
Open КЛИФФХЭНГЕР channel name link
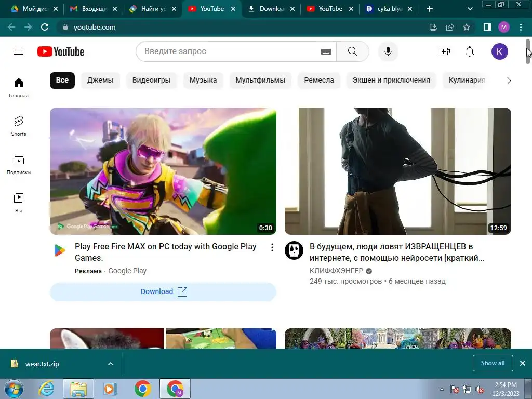pyautogui.click(x=336, y=271)
